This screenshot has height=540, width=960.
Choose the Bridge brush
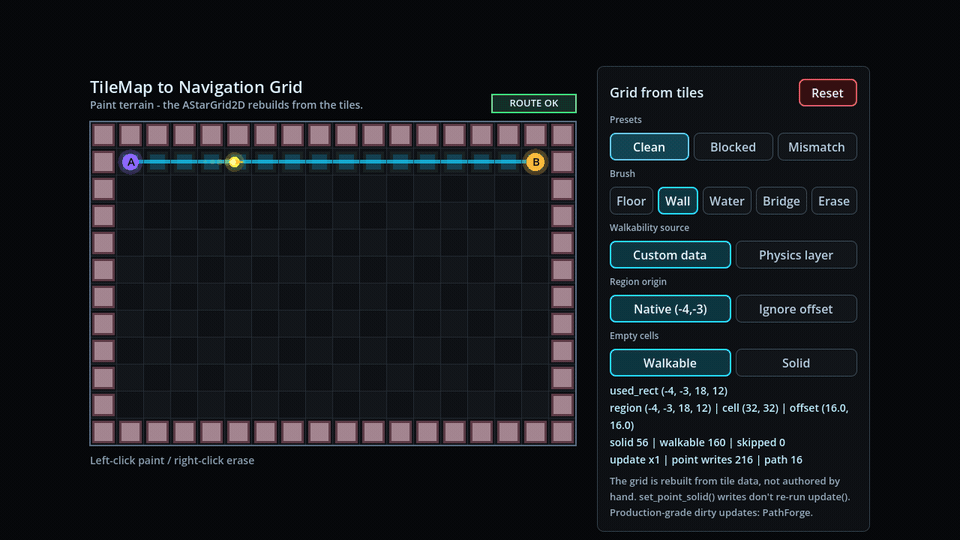(x=781, y=201)
